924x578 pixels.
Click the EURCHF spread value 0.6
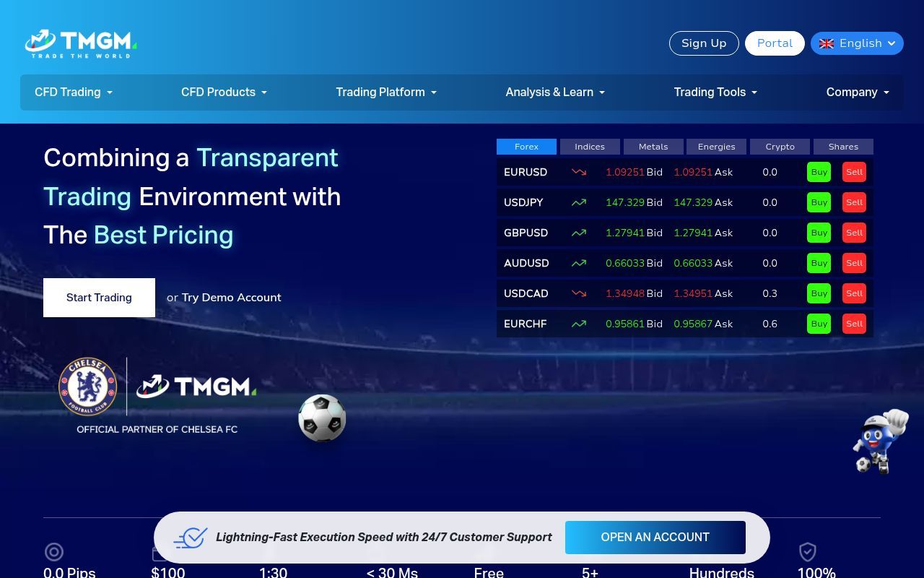point(770,324)
